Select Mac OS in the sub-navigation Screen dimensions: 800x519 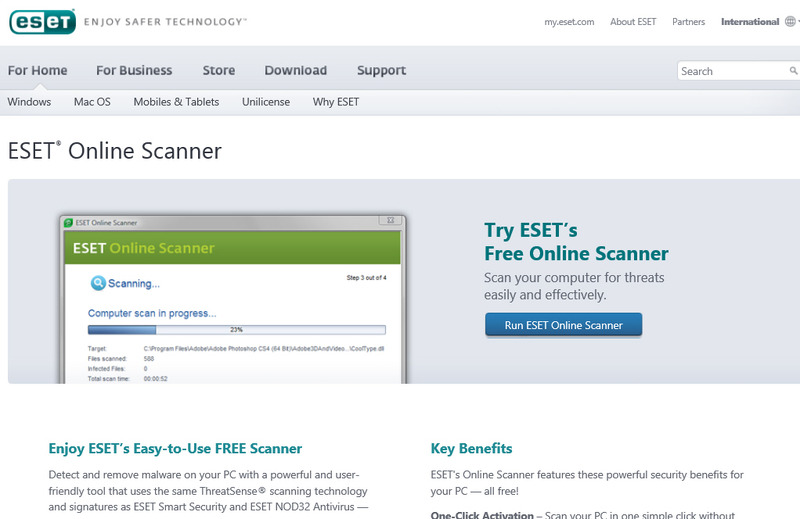(x=92, y=102)
